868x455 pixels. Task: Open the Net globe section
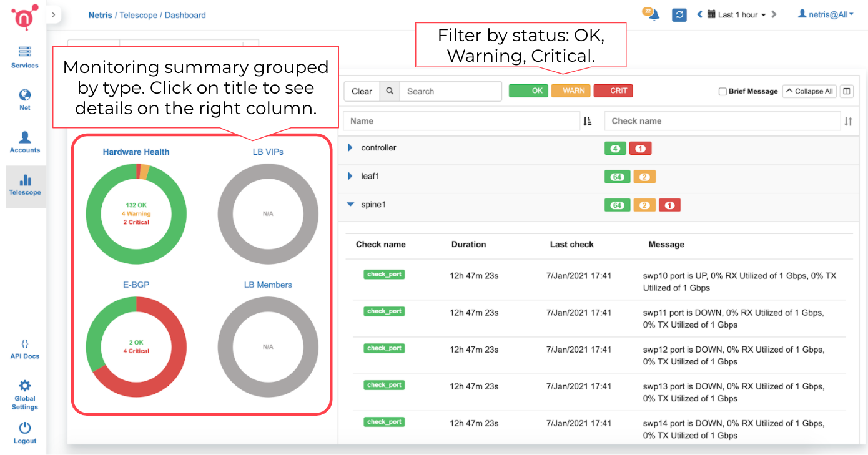click(24, 99)
